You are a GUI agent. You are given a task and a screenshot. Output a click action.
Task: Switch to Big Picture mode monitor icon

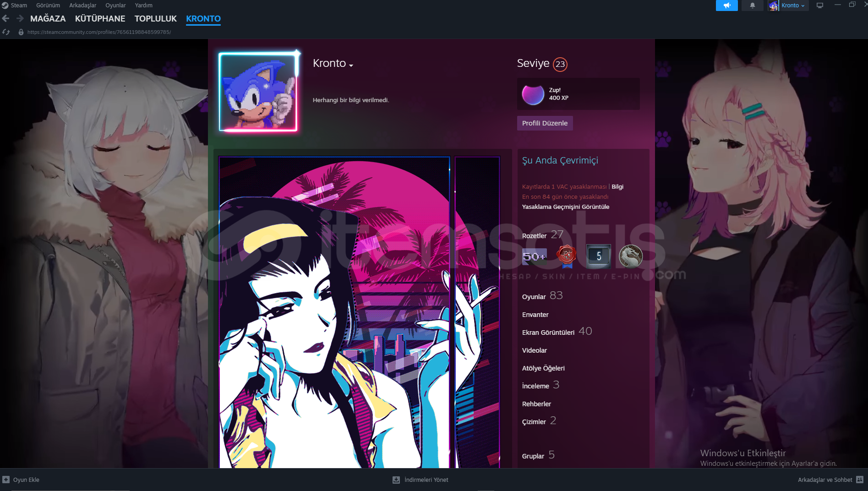pyautogui.click(x=820, y=5)
